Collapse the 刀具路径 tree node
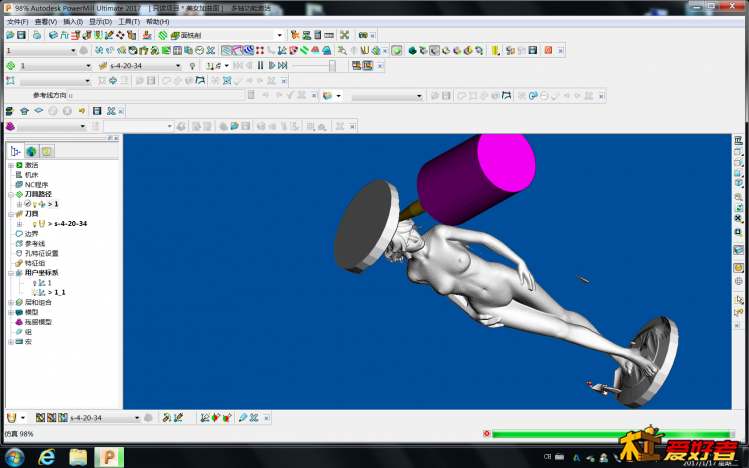 click(x=11, y=195)
